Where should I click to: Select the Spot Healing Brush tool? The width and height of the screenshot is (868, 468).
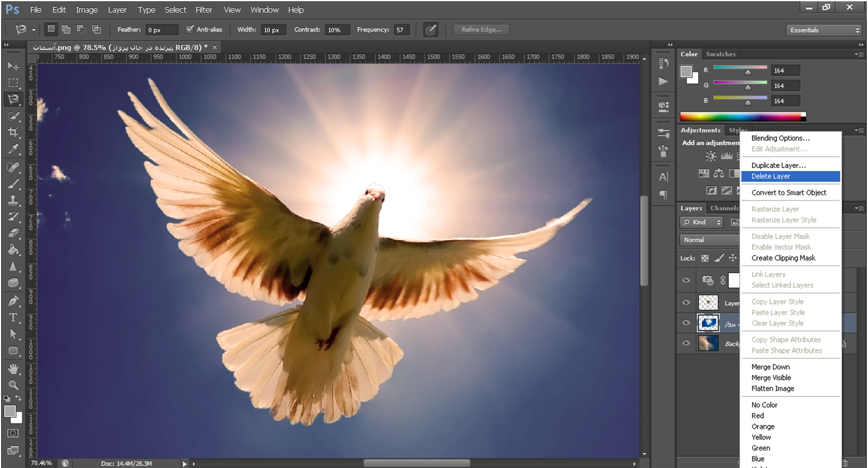point(13,168)
